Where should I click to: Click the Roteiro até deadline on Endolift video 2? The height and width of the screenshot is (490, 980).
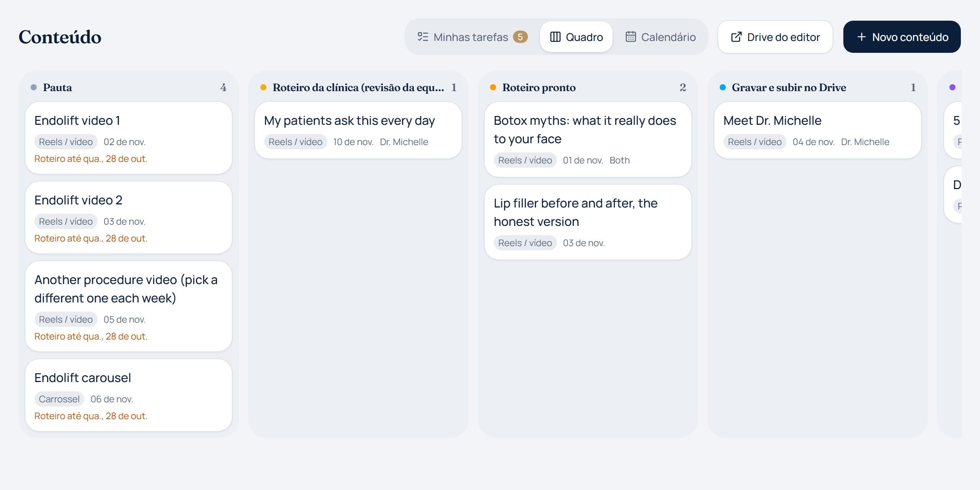(x=91, y=238)
